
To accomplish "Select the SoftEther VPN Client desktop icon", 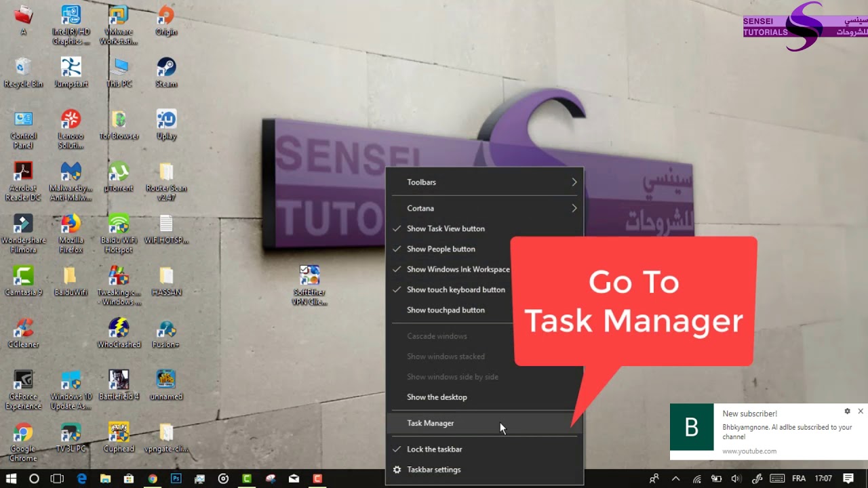I will [309, 285].
